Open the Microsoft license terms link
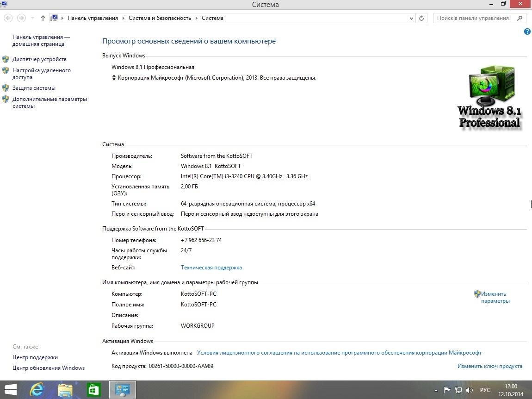Image resolution: width=532 pixels, height=399 pixels. tap(339, 353)
